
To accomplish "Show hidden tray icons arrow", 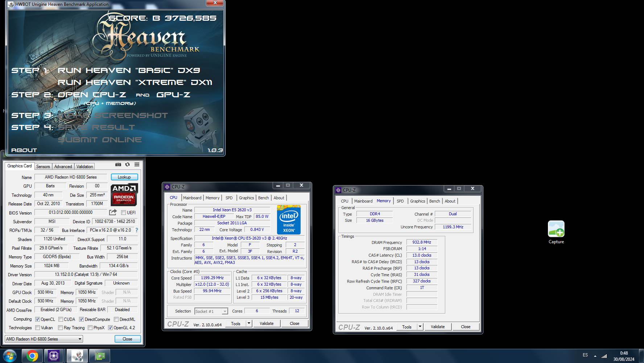I will tap(595, 356).
